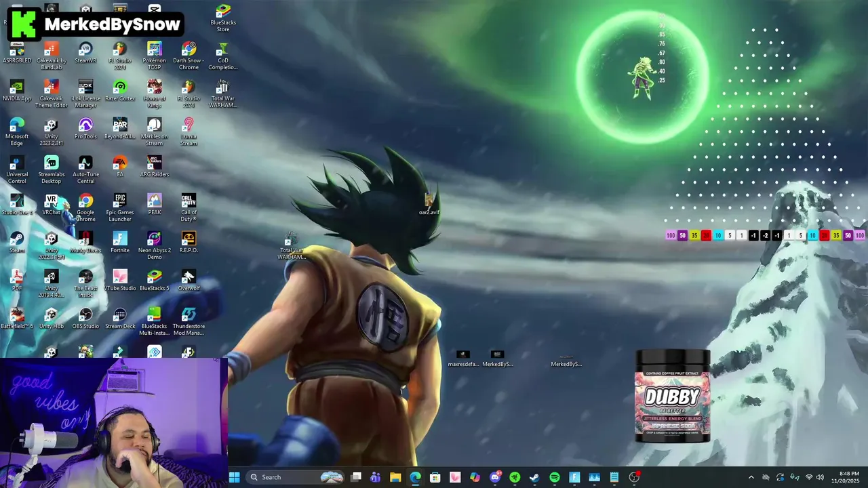Open the Windows Start menu
The image size is (868, 488).
pos(234,477)
